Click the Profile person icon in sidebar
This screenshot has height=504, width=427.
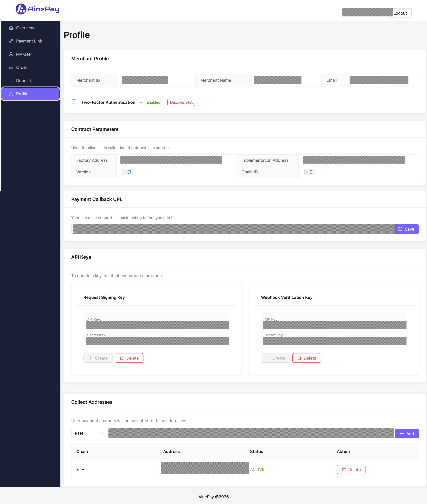pyautogui.click(x=11, y=94)
